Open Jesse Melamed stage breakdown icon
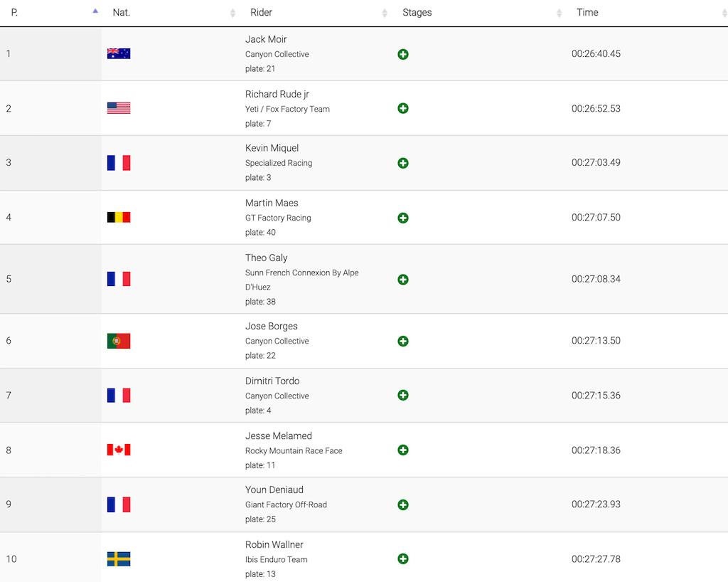728x582 pixels. (x=403, y=450)
